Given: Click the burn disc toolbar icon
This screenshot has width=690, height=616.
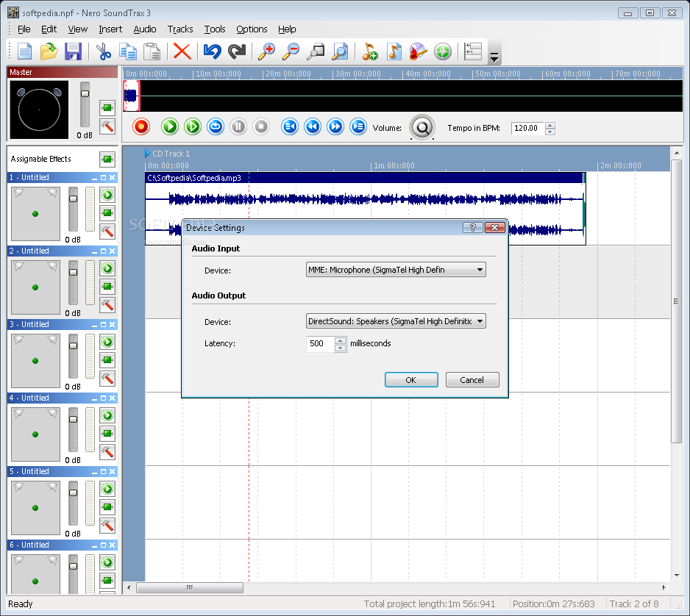Looking at the screenshot, I should [418, 51].
